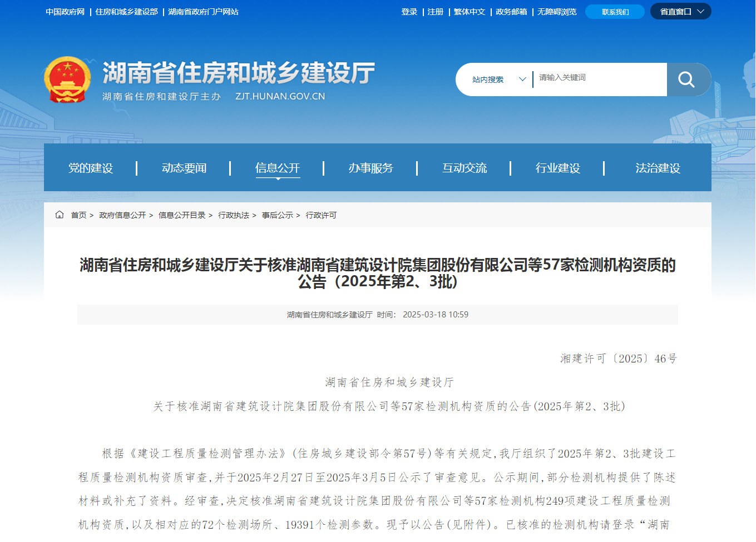This screenshot has width=756, height=542.
Task: Open the 站内搜索 scope dropdown
Action: [x=499, y=79]
